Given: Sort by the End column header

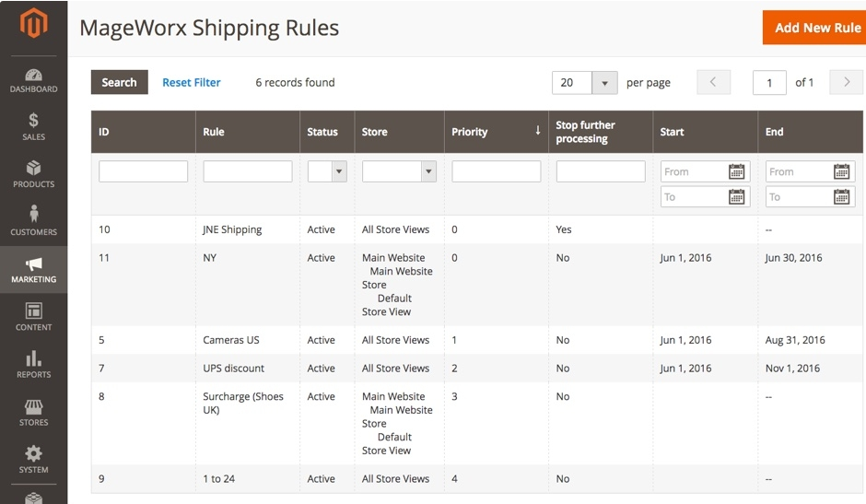Looking at the screenshot, I should point(810,132).
